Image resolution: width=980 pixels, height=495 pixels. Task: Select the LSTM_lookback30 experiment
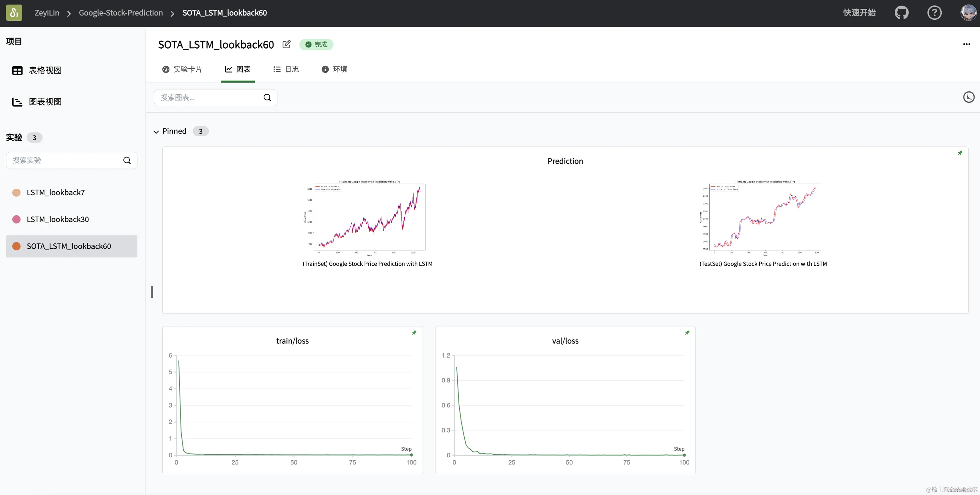coord(57,219)
